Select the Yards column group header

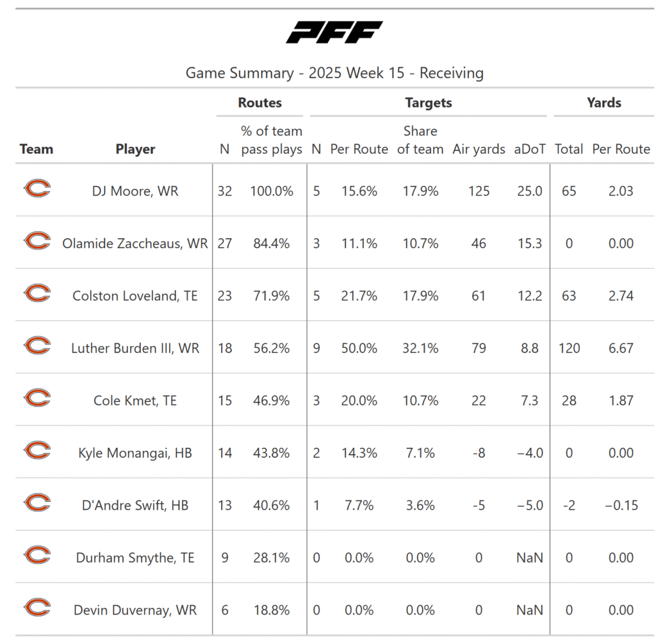click(x=603, y=103)
